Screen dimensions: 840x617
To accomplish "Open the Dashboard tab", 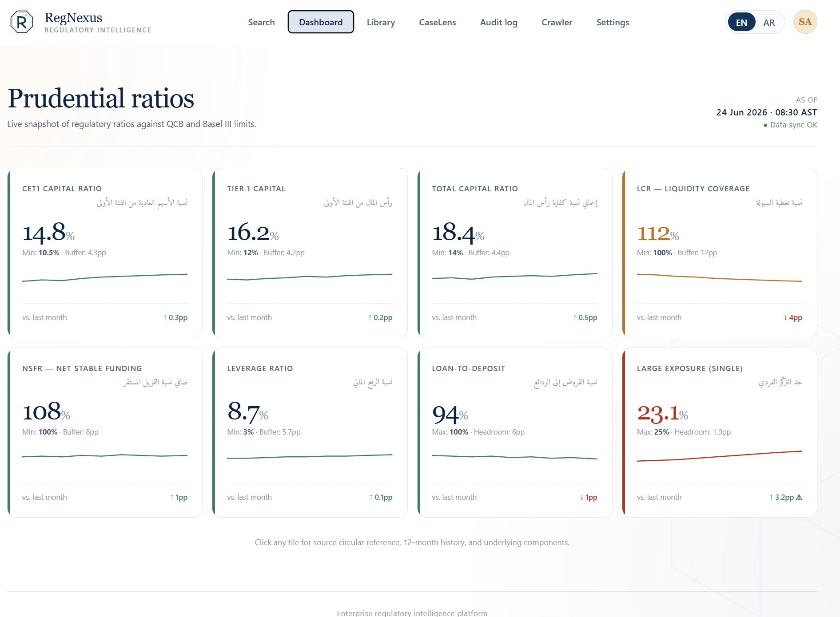I will point(321,22).
